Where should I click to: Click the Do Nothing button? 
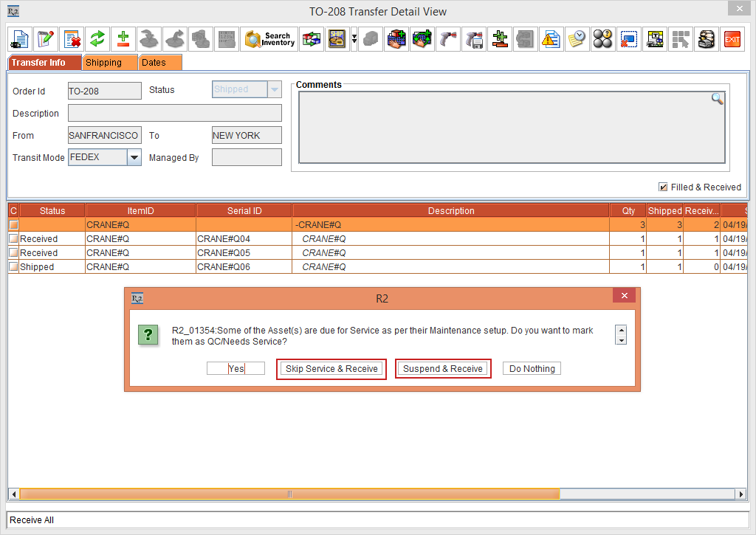tap(532, 369)
